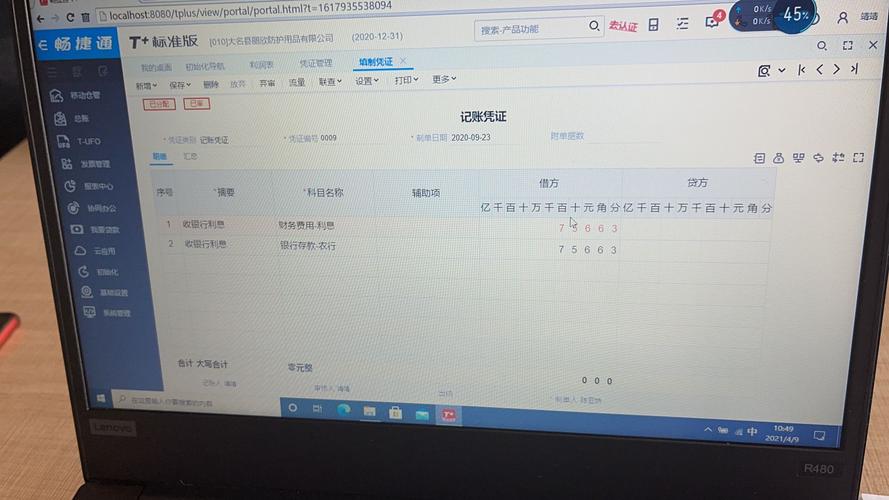Select row 2 account 银行存款-农行
Viewport: 889px width, 500px height.
click(308, 245)
